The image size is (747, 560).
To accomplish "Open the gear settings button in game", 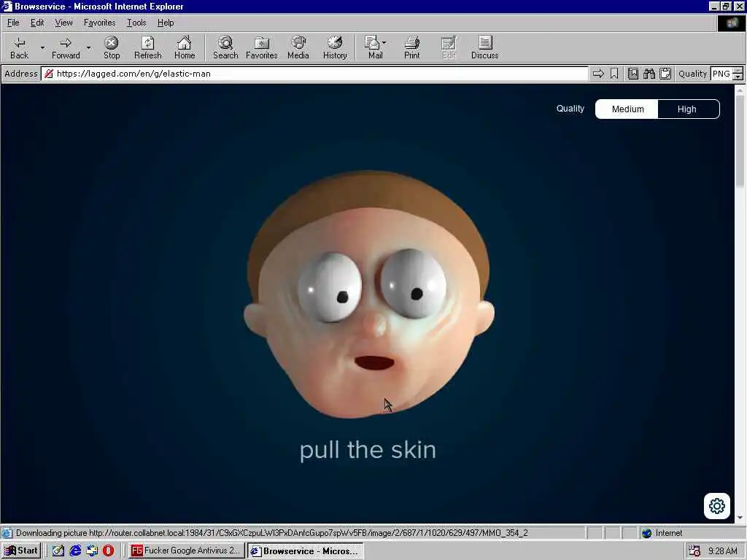I will (x=717, y=506).
